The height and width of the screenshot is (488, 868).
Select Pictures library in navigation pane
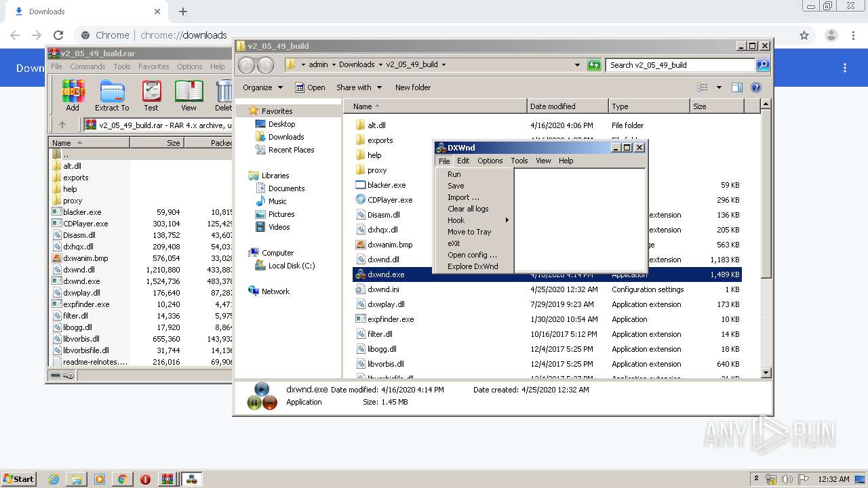pos(281,214)
